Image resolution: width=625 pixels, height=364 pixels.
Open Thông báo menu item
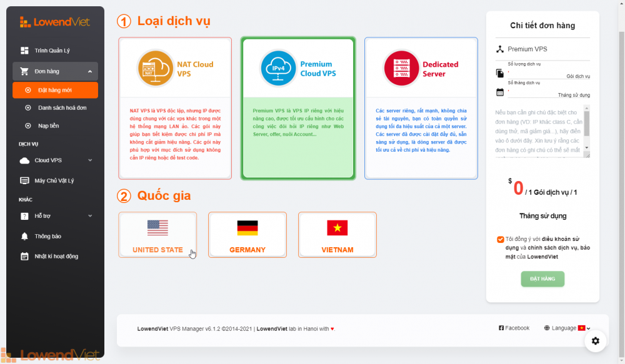point(55,237)
